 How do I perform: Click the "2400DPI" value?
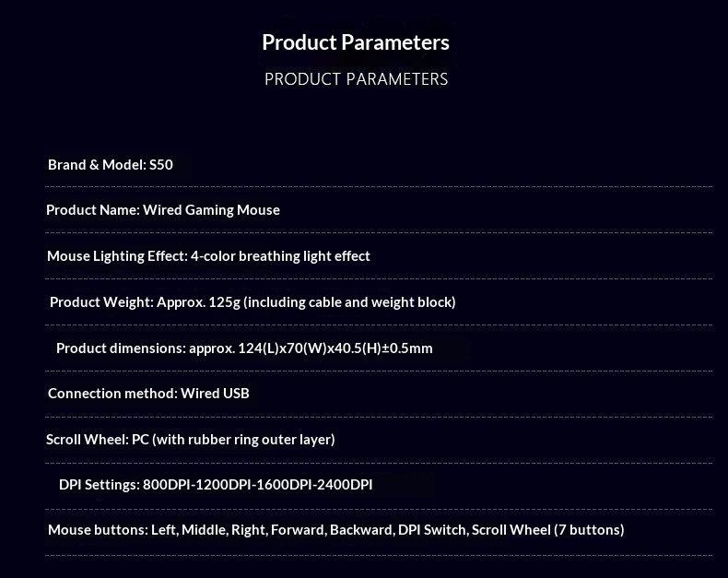(344, 485)
